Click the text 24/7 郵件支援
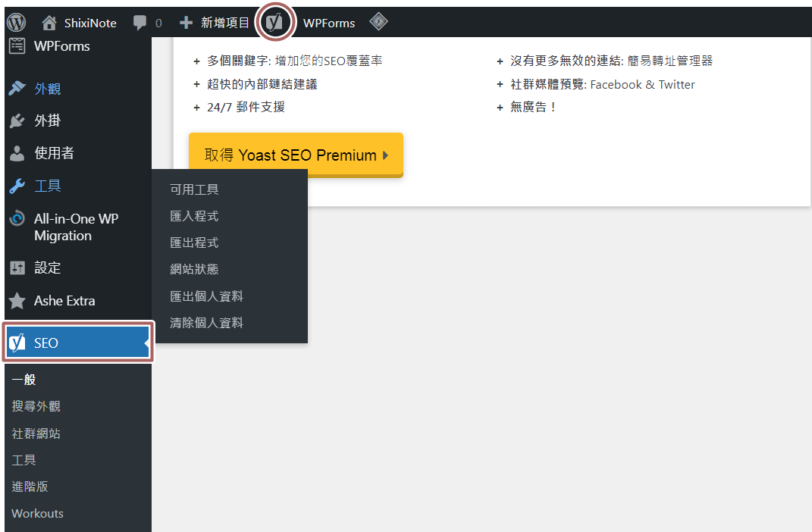The width and height of the screenshot is (812, 532). click(x=246, y=107)
